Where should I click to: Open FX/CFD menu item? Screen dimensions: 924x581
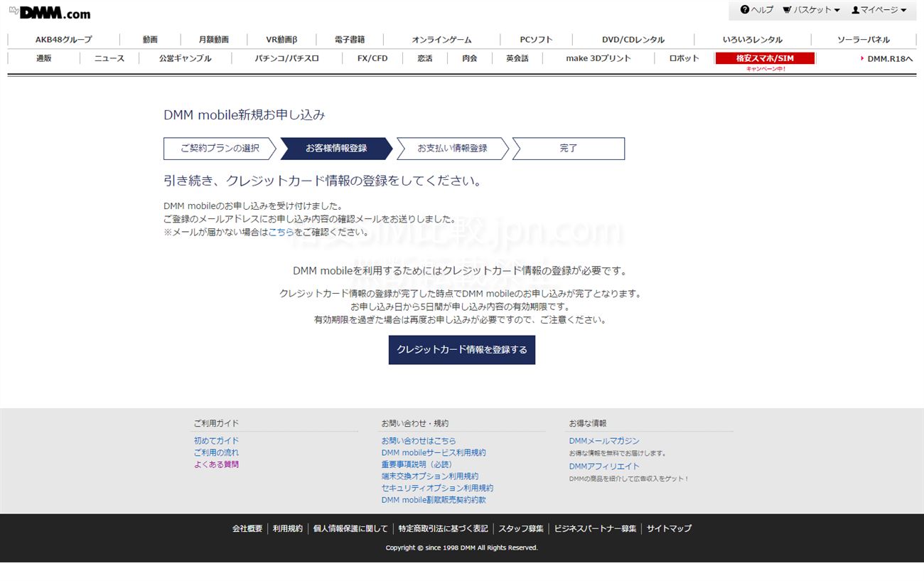[372, 58]
